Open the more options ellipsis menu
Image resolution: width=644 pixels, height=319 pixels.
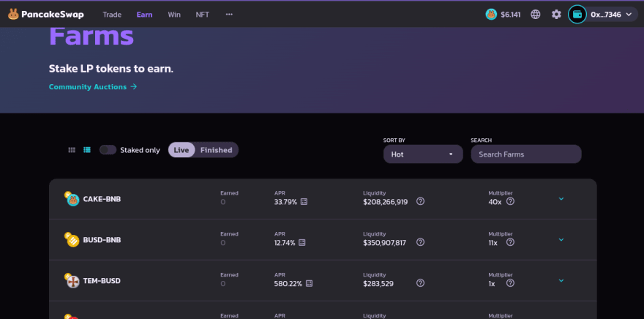click(x=229, y=15)
